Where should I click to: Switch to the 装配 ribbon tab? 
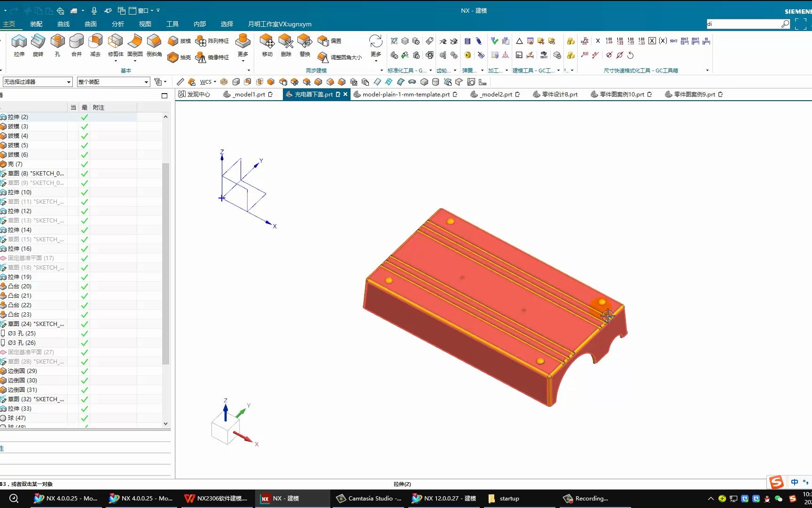[36, 24]
